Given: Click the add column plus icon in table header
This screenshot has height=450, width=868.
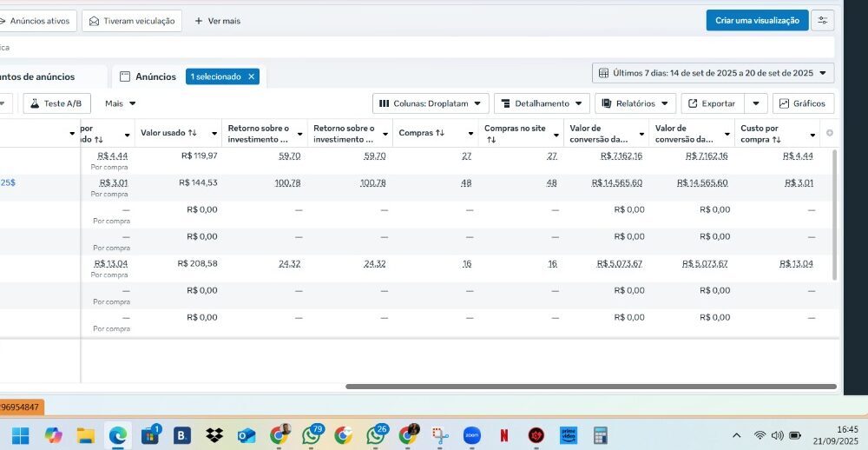Looking at the screenshot, I should (829, 133).
